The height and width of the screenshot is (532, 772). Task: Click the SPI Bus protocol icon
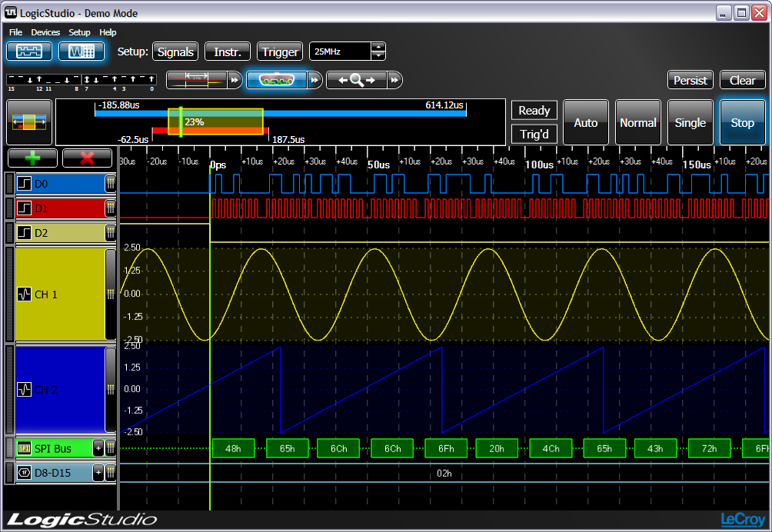(24, 448)
